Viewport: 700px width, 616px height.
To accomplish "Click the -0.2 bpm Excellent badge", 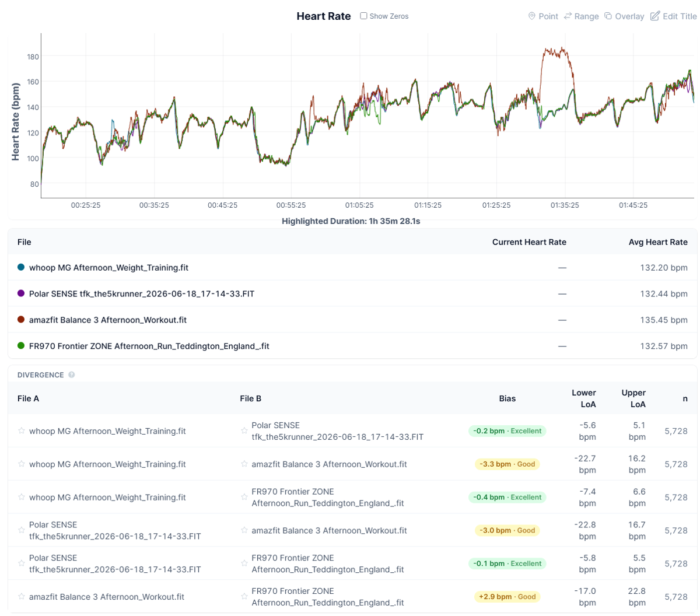I will (x=507, y=431).
